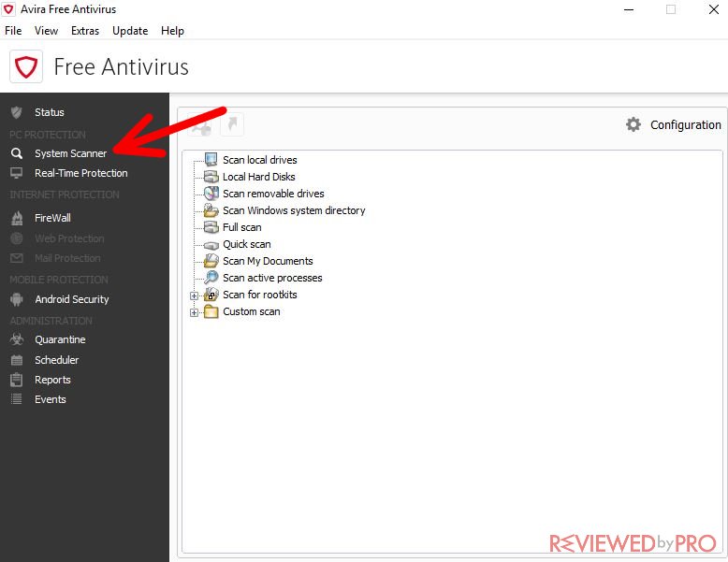Click the Events list icon
The width and height of the screenshot is (728, 562).
point(17,399)
